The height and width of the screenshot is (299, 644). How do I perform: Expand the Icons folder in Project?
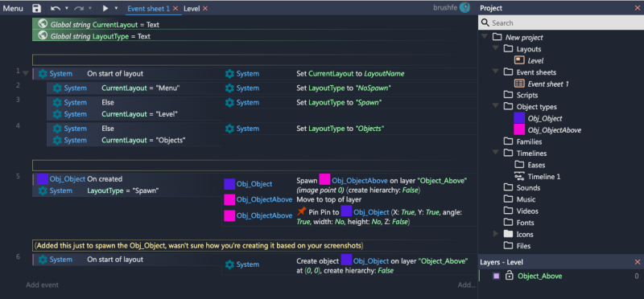click(496, 234)
